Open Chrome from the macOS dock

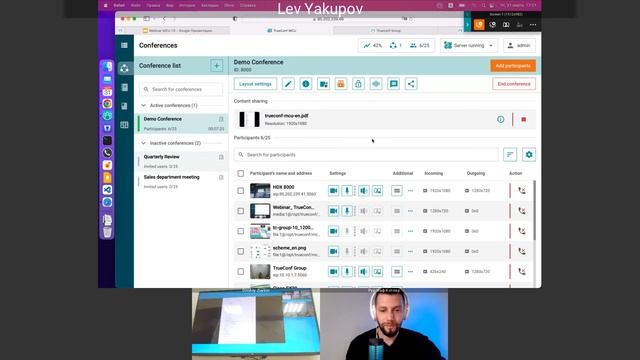pyautogui.click(x=107, y=104)
